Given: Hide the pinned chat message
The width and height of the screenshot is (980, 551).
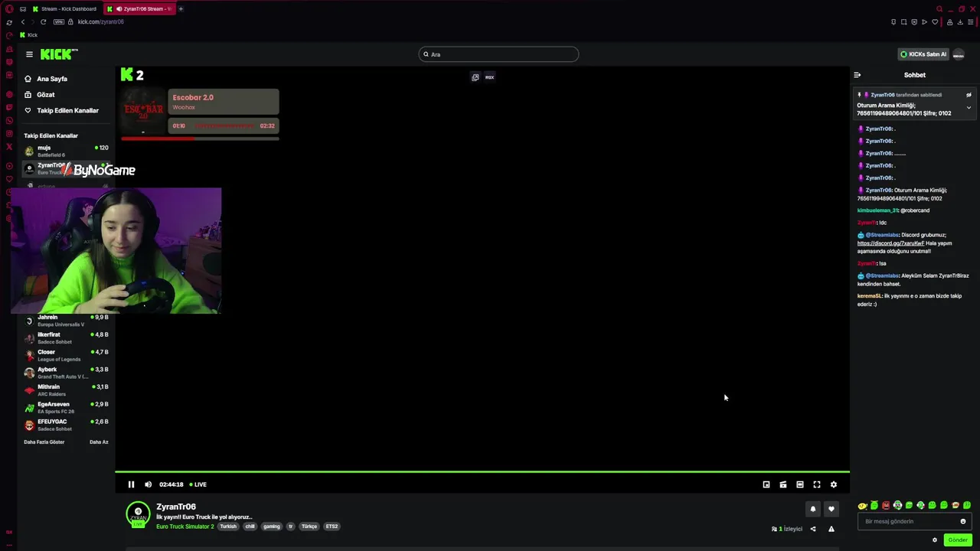Looking at the screenshot, I should (x=969, y=95).
